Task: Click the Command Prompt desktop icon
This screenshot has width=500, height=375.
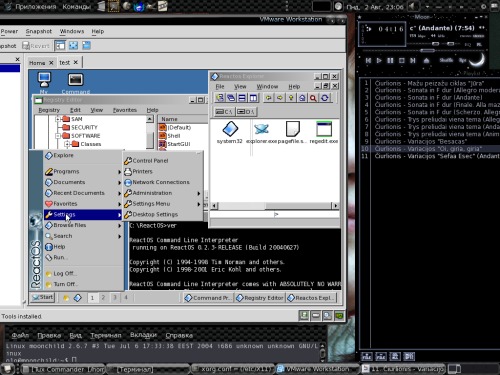Action: coord(76,83)
